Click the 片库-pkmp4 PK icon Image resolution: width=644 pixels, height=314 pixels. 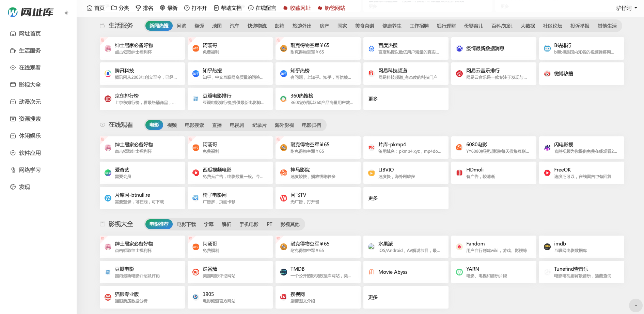(x=372, y=148)
